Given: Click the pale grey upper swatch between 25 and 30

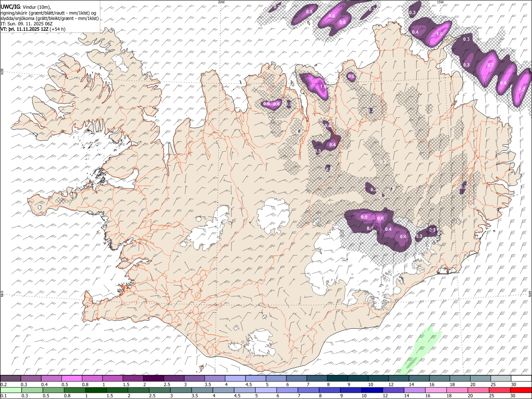Looking at the screenshot, I should pos(501,378).
